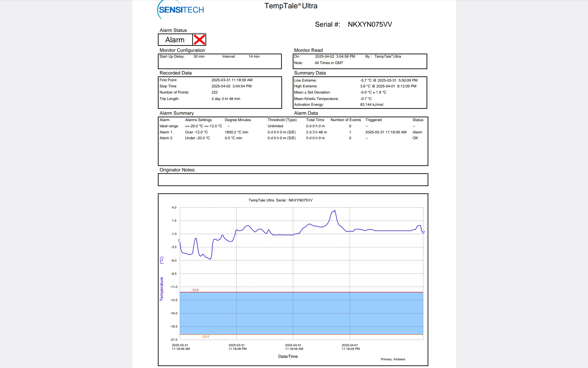588x368 pixels.
Task: Click Alarm 2 degree minutes 0.0 °C min
Action: click(x=233, y=138)
